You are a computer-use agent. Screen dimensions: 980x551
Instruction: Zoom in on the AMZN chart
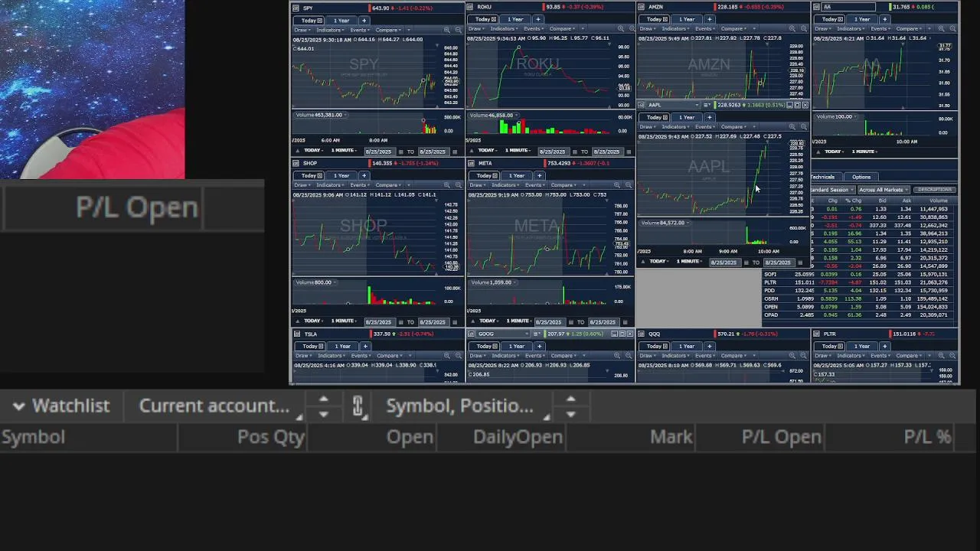click(791, 28)
